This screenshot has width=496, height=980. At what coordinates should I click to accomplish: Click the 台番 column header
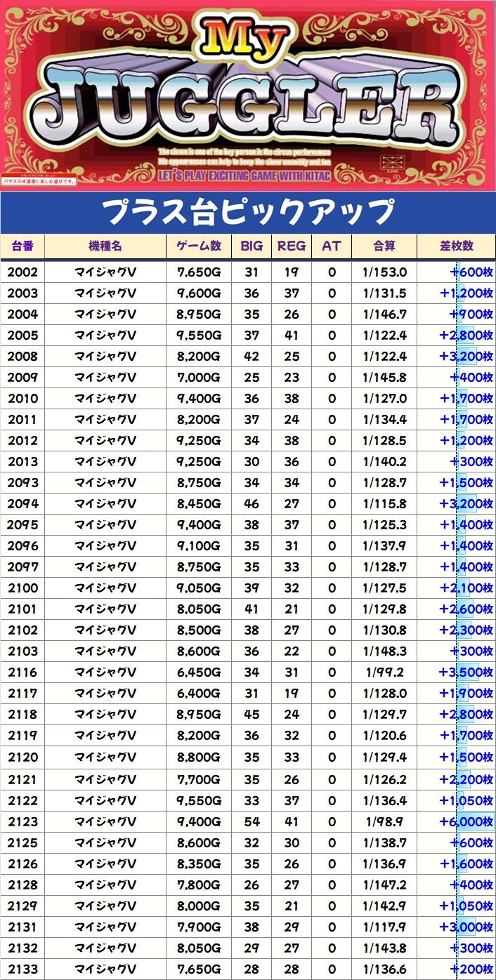click(x=23, y=246)
